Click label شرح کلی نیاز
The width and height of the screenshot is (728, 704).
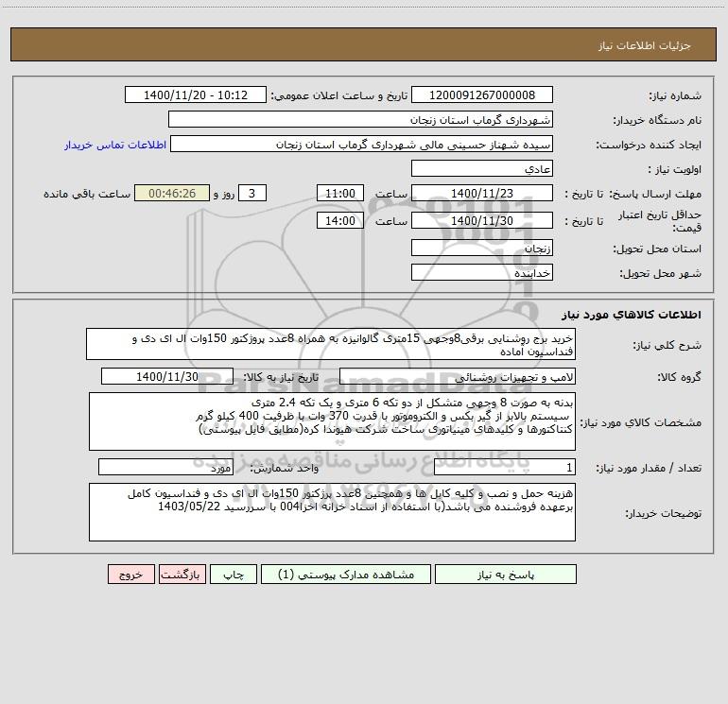(667, 346)
